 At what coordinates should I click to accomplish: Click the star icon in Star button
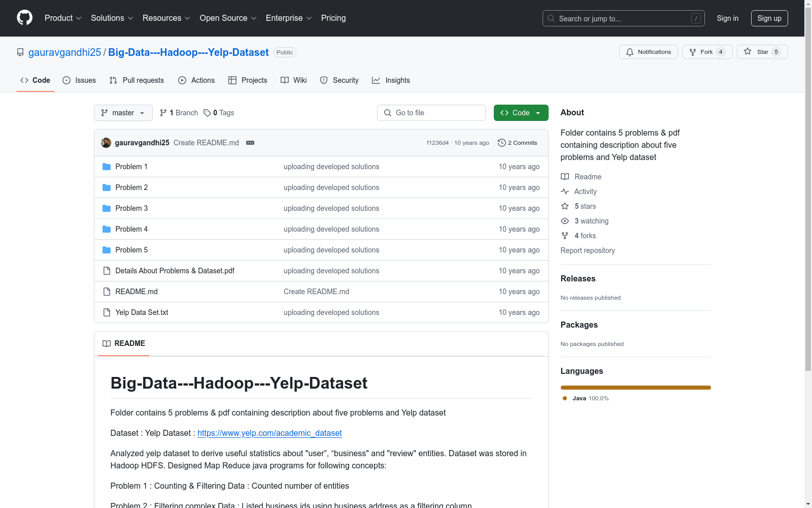pyautogui.click(x=748, y=51)
